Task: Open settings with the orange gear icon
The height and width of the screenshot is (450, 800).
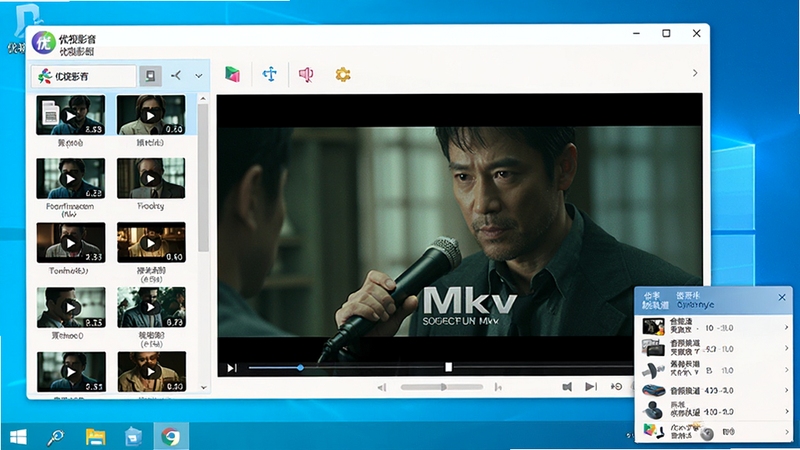Action: [x=343, y=74]
